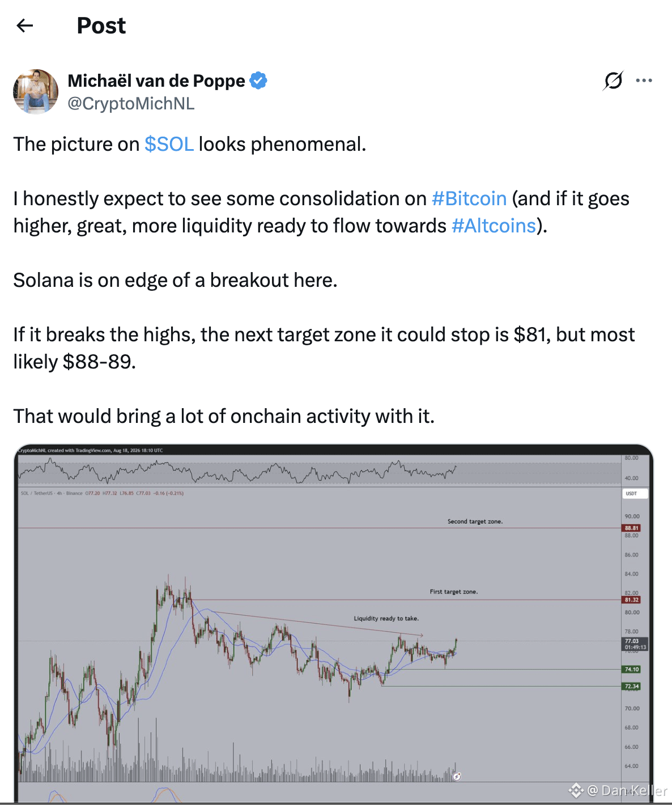
Task: Open Michaël van de Poppe's profile picture
Action: 36,91
